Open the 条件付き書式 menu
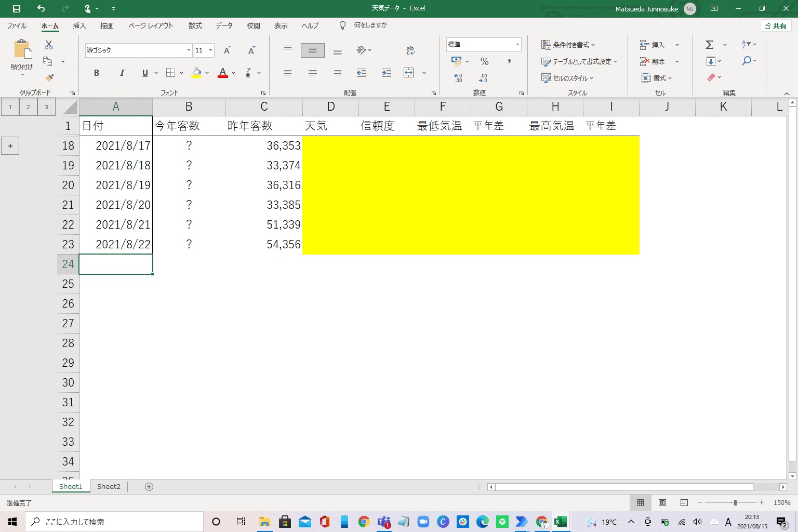Viewport: 798px width, 532px height. 569,45
